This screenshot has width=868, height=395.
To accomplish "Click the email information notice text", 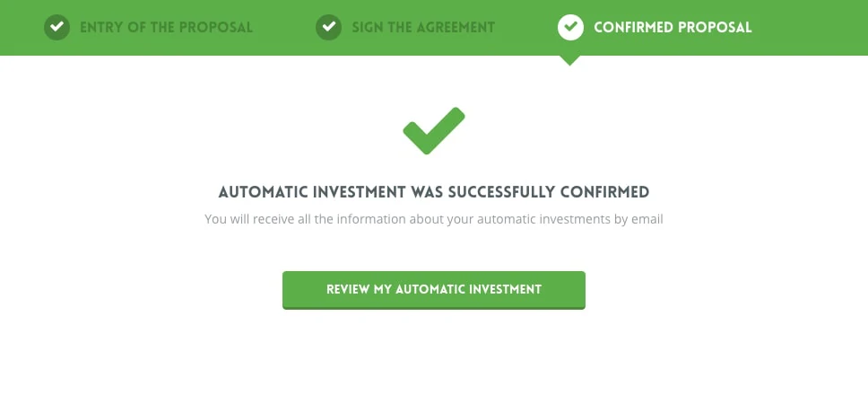I will (x=434, y=219).
